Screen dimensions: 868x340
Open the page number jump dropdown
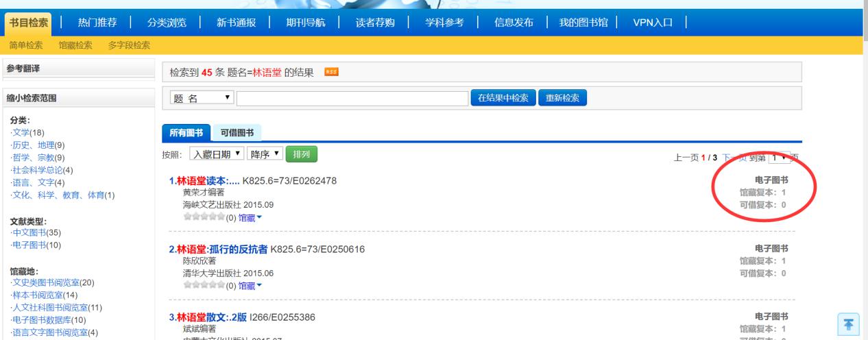point(778,158)
